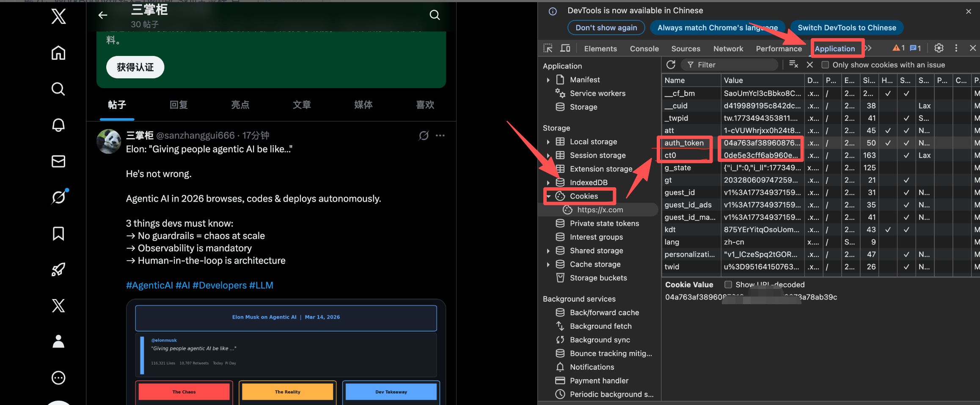
Task: Switch to the Elements tab
Action: pos(600,49)
